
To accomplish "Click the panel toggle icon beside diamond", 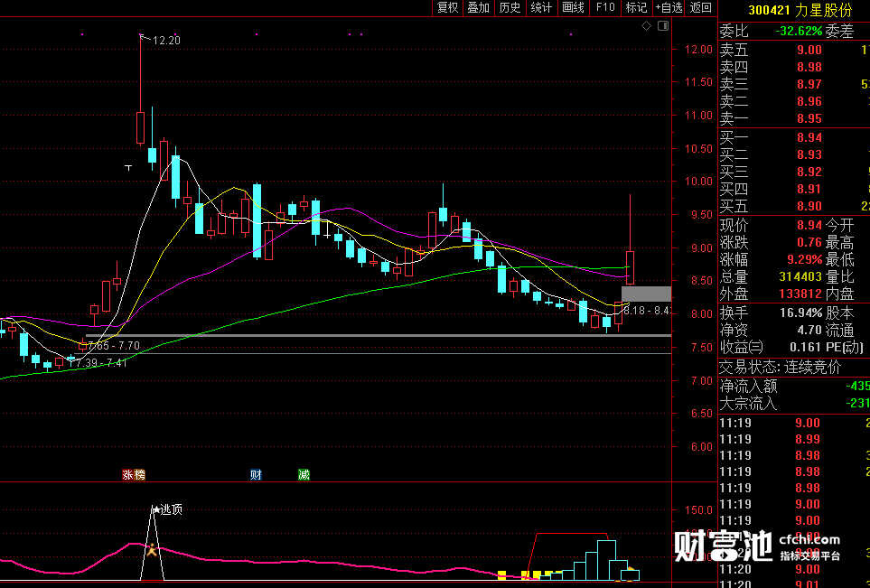I will coord(663,25).
